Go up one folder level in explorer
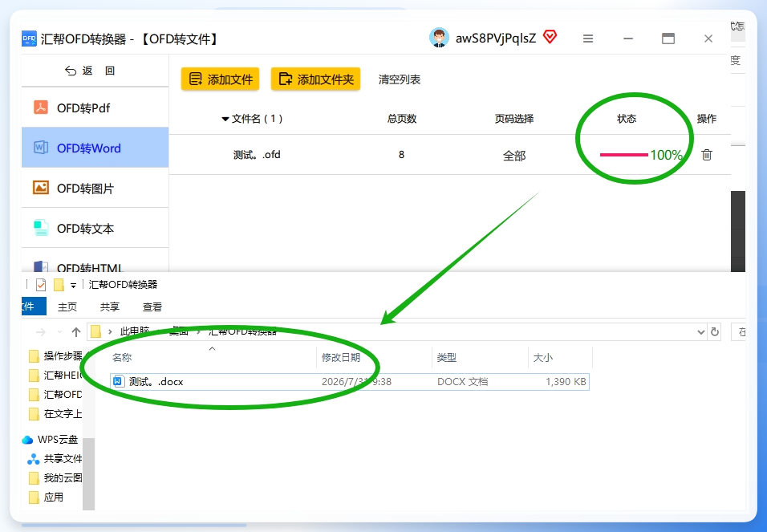Screen dimensions: 767x532 click(x=76, y=332)
